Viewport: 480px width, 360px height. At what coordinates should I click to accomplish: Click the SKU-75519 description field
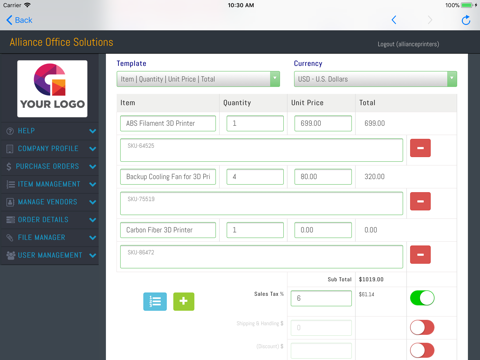click(x=261, y=203)
